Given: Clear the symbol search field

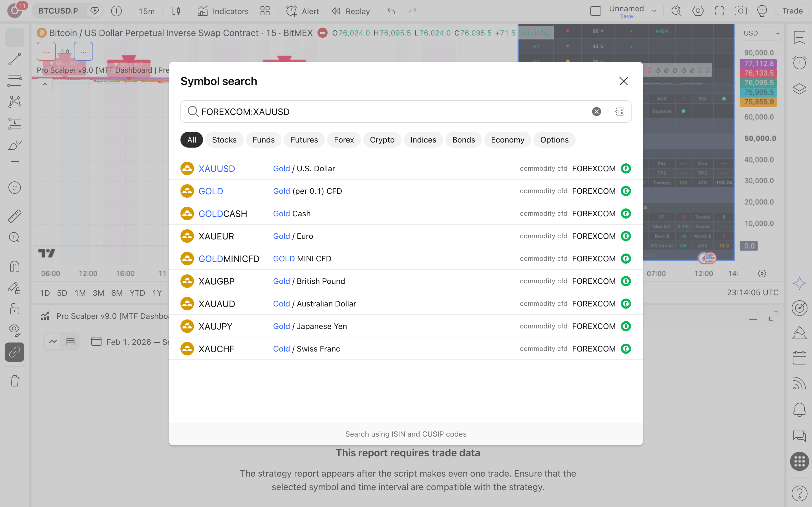Looking at the screenshot, I should [596, 112].
